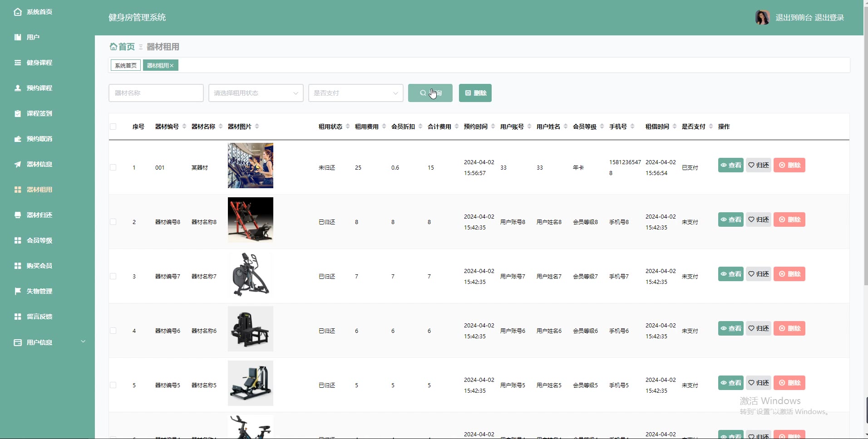The height and width of the screenshot is (439, 868).
Task: Click 归还 for row 001
Action: tap(759, 165)
